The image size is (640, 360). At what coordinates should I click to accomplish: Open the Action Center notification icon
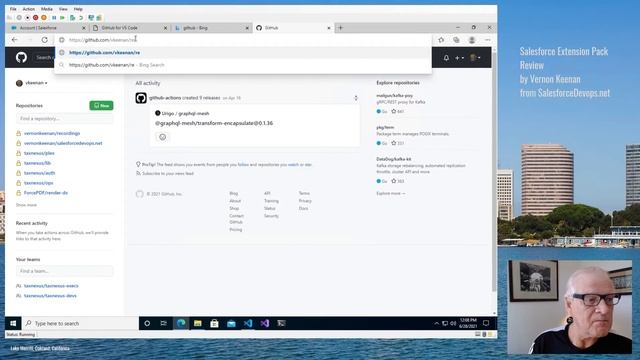486,323
